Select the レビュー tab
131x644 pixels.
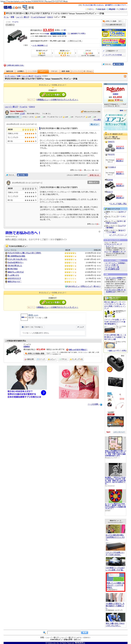(x=43, y=71)
